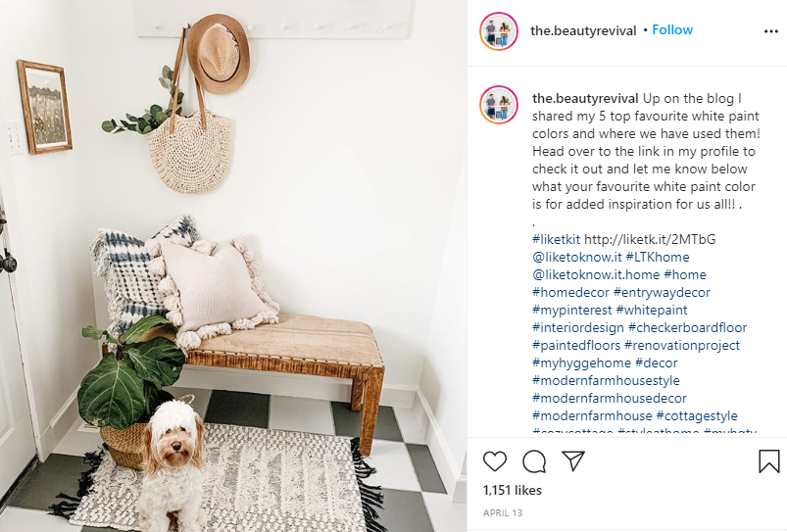Open the @liketoknow.it.home mention

pos(596,274)
